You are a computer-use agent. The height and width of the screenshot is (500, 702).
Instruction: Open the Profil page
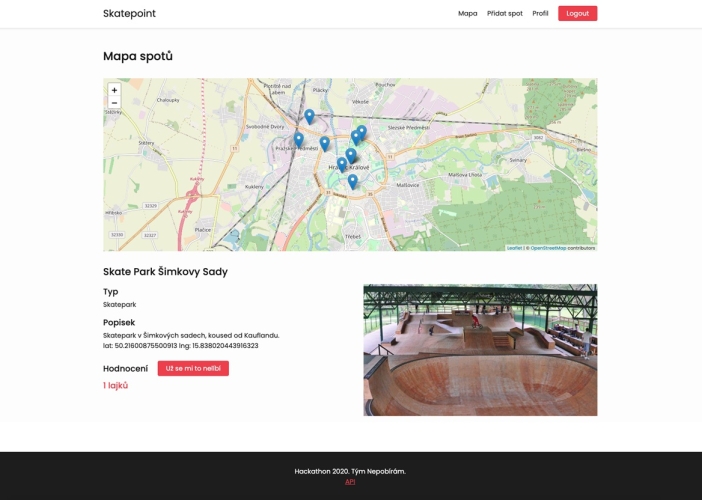click(540, 14)
